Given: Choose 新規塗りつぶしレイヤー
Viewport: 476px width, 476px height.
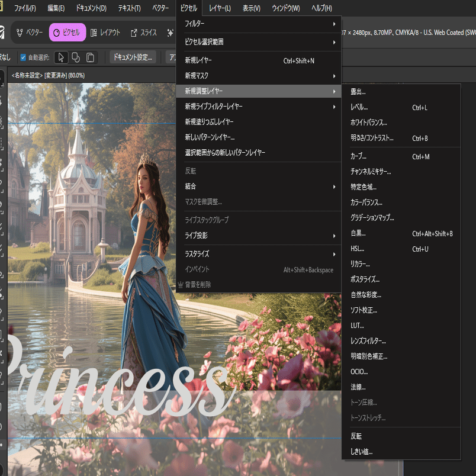Looking at the screenshot, I should click(259, 122).
